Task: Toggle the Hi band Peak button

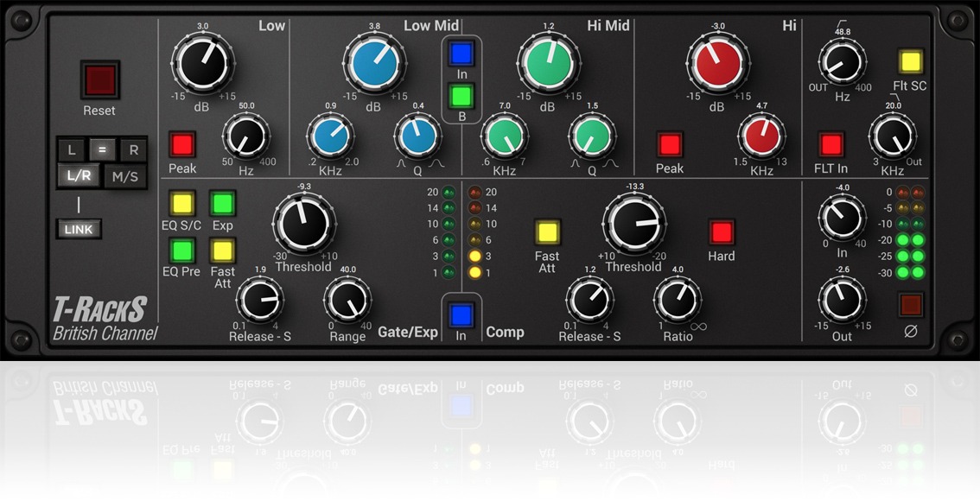Action: coord(670,143)
